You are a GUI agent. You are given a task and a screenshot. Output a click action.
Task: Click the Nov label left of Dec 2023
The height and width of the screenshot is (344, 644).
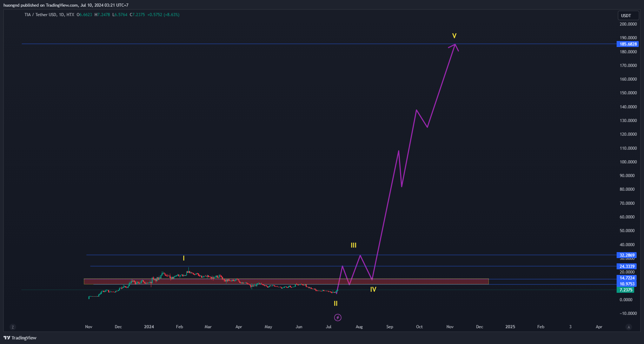89,327
